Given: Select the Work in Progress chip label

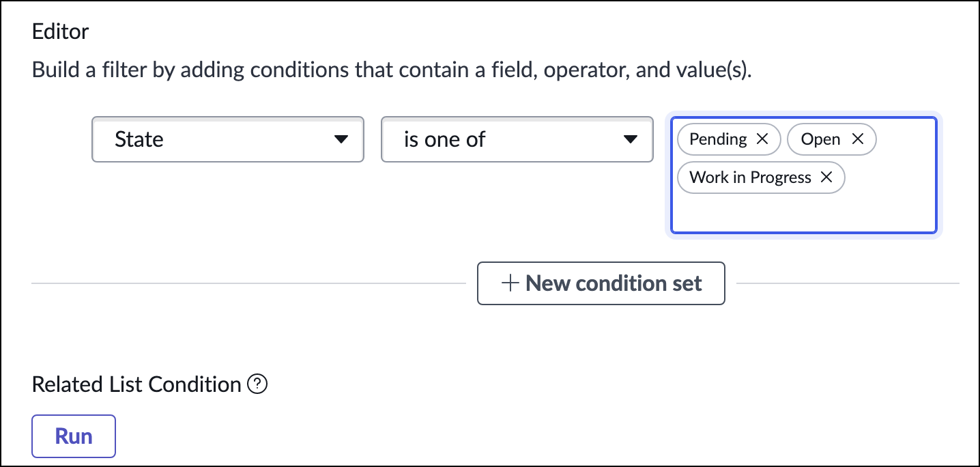Looking at the screenshot, I should tap(750, 178).
